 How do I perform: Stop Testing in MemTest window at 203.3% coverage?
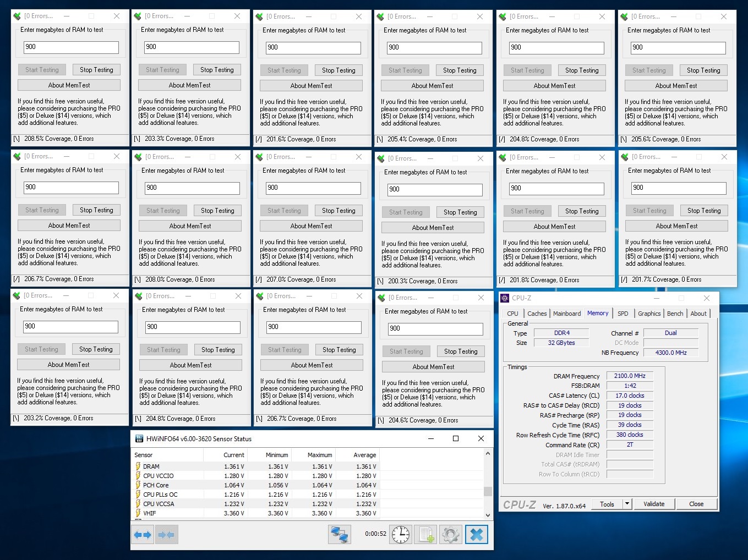pos(217,70)
